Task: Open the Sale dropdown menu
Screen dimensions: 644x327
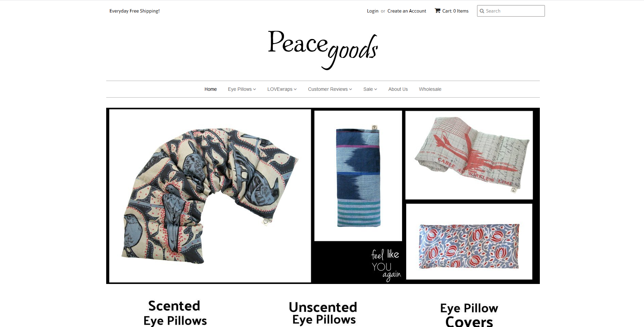Action: [x=370, y=89]
